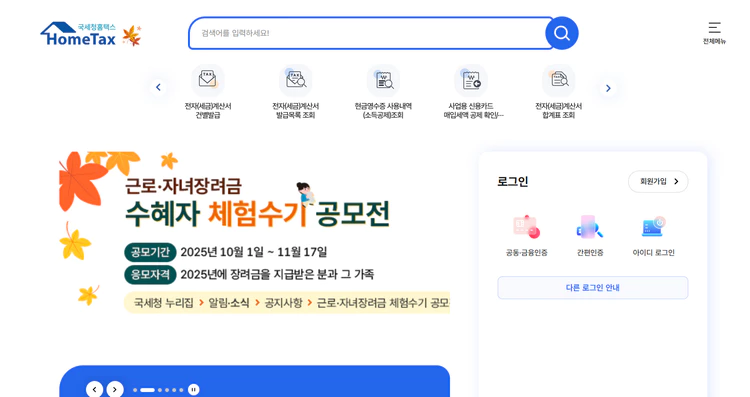This screenshot has height=397, width=750.
Task: Focus the 검색어를 입력하세요 search field
Action: [371, 33]
